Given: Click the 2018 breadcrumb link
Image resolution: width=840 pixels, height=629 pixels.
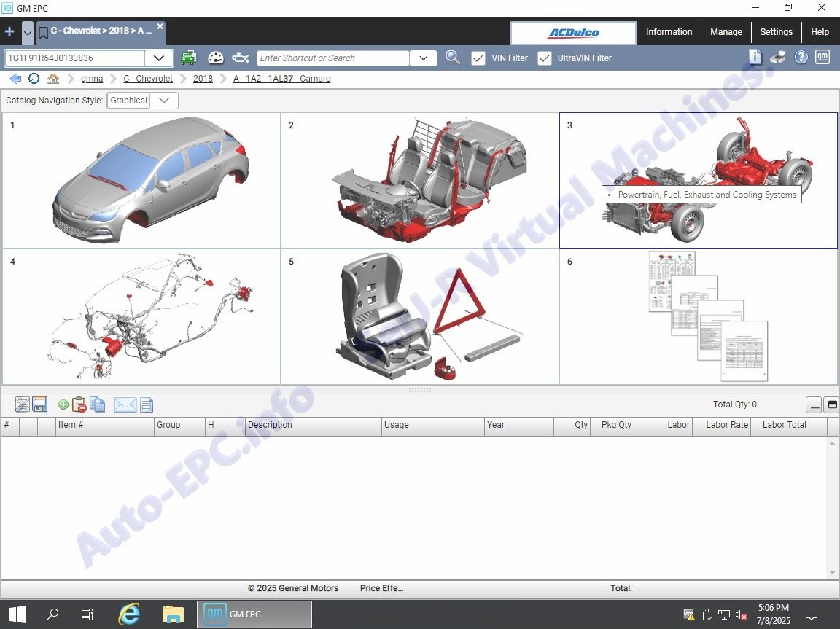Looking at the screenshot, I should [203, 79].
